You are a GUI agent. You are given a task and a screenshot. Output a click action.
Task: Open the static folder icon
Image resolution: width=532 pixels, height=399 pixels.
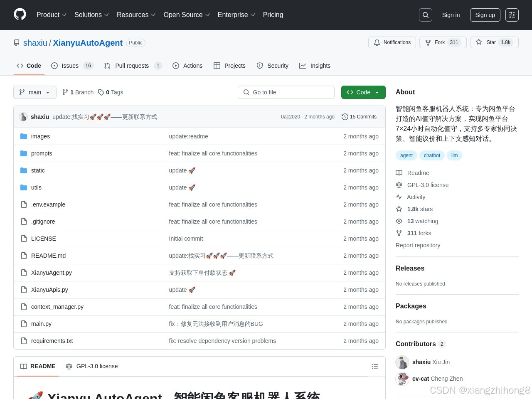tap(24, 170)
